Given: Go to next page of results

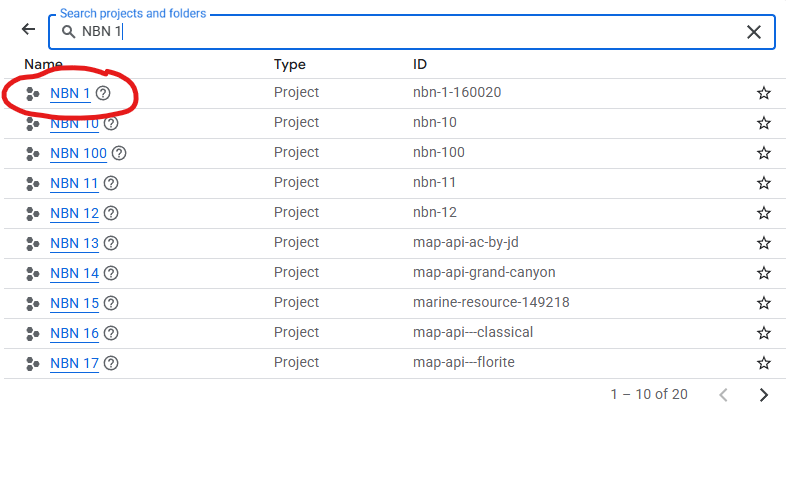Looking at the screenshot, I should (x=764, y=395).
